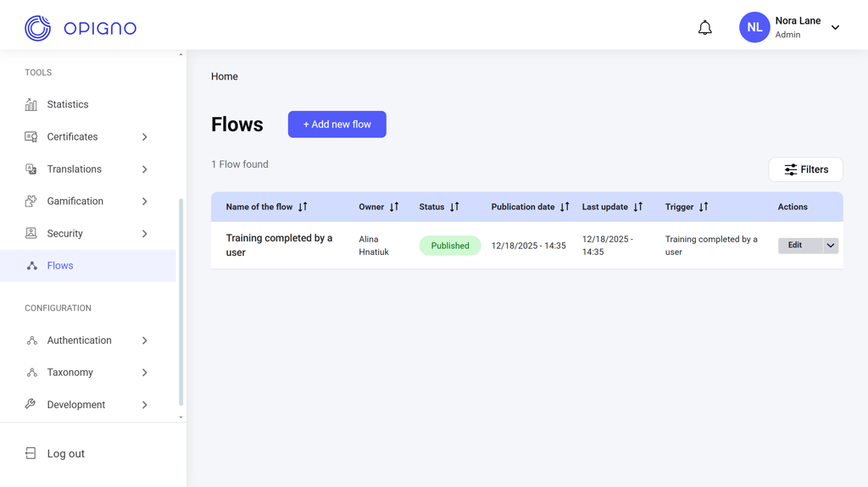The width and height of the screenshot is (868, 487).
Task: Sort by Name of the flow arrows
Action: [303, 207]
